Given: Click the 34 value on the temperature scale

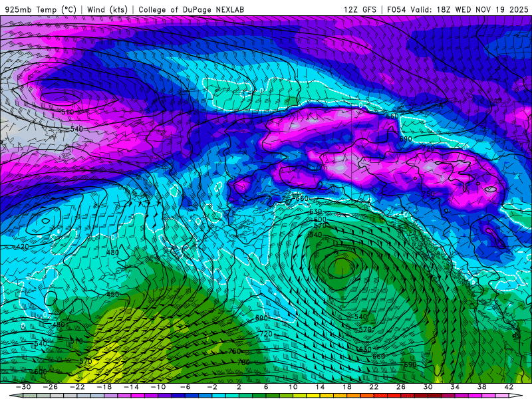Looking at the screenshot, I should click(455, 387).
